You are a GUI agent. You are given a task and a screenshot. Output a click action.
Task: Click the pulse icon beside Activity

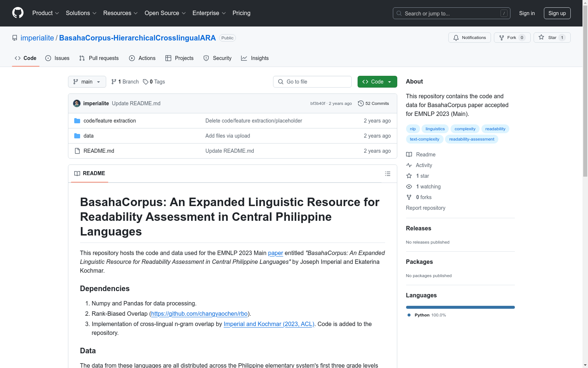coord(409,165)
